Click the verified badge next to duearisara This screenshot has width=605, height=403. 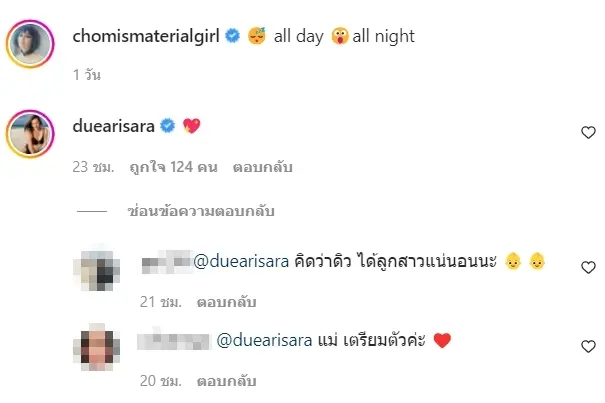(x=167, y=126)
